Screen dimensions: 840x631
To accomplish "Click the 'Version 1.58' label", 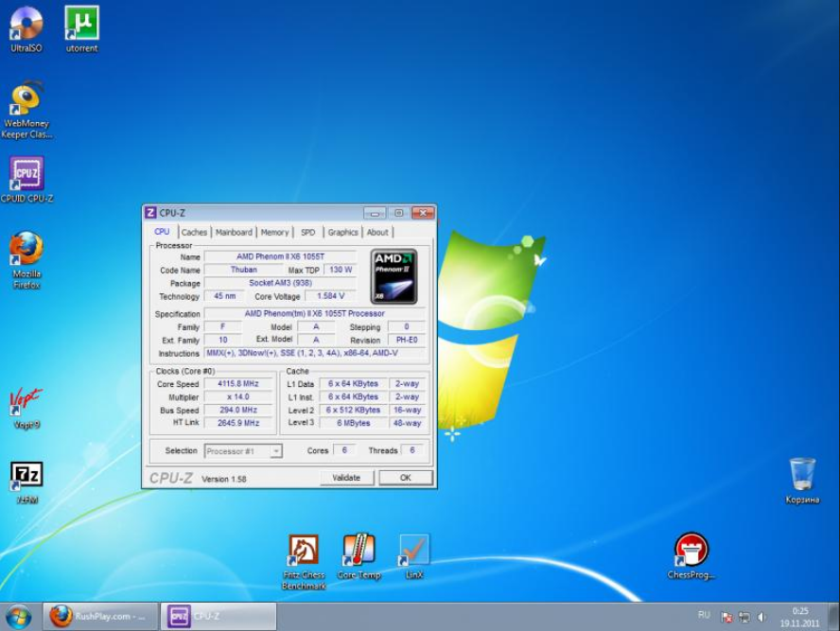I will point(224,479).
